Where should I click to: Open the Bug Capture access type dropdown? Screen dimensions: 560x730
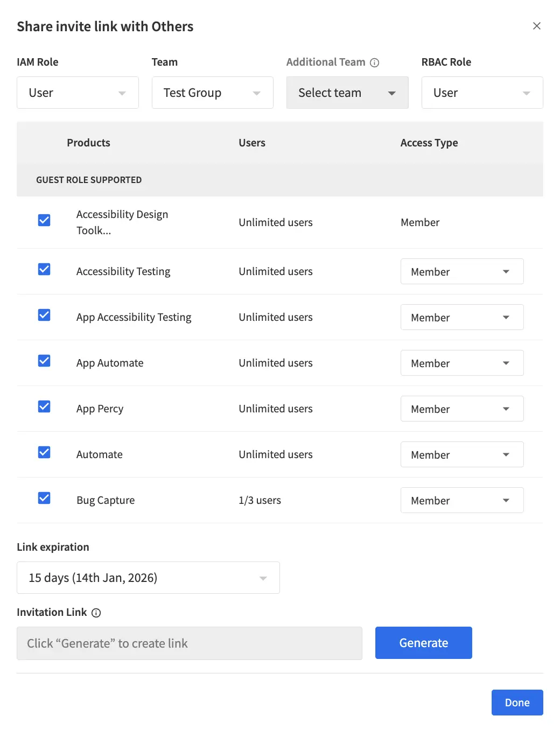(x=462, y=500)
